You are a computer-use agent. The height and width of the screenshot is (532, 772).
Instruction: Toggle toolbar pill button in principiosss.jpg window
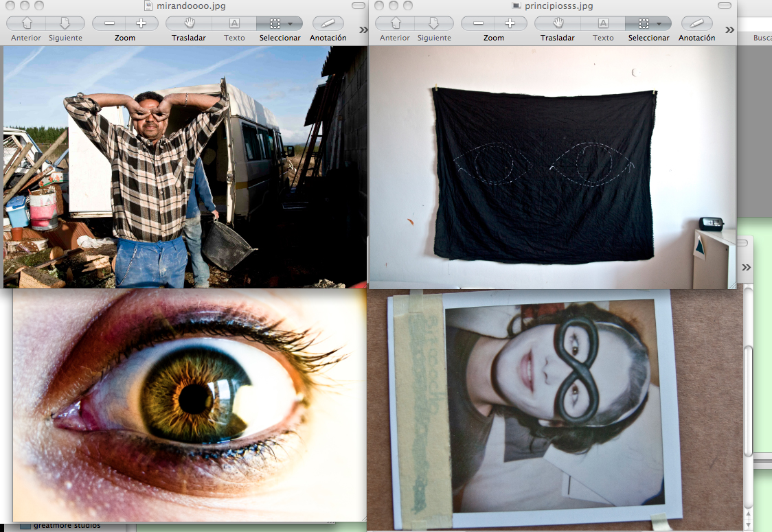[727, 5]
